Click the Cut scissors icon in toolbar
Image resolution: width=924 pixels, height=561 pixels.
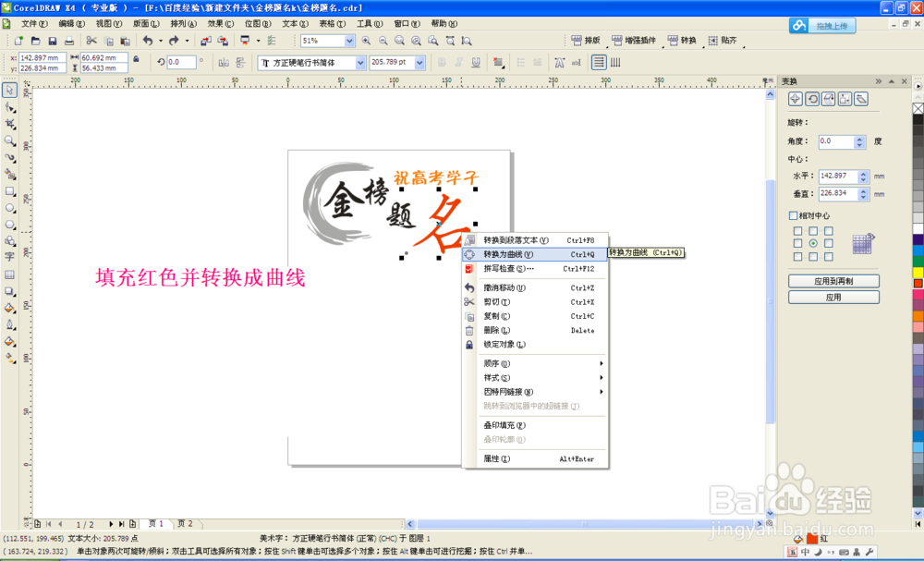point(91,41)
